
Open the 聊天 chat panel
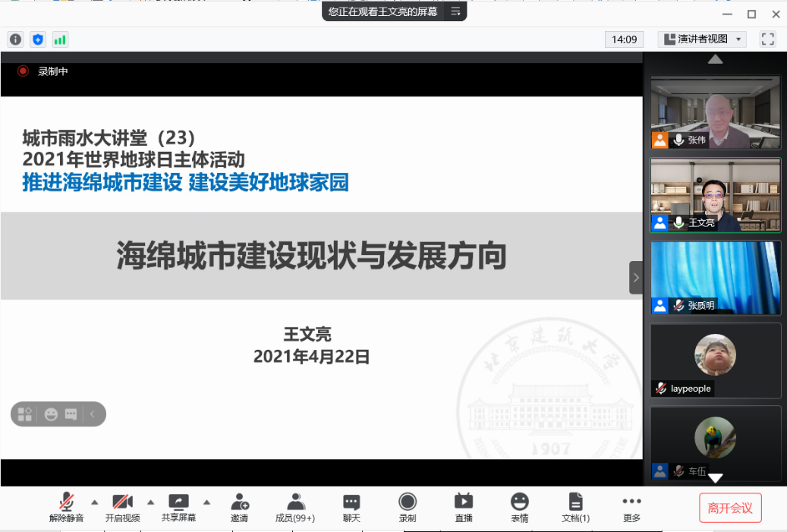tap(351, 507)
